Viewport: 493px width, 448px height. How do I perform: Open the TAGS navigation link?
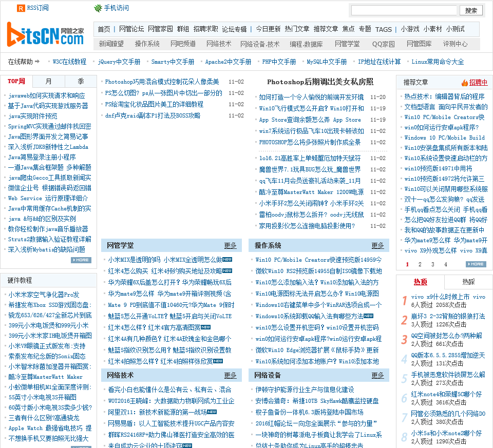[x=384, y=30]
